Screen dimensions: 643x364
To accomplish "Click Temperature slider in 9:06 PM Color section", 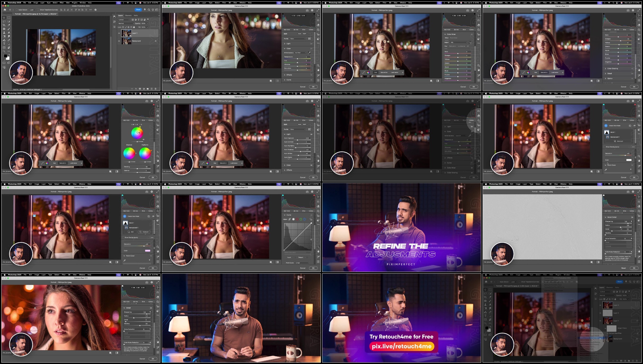I will [297, 59].
